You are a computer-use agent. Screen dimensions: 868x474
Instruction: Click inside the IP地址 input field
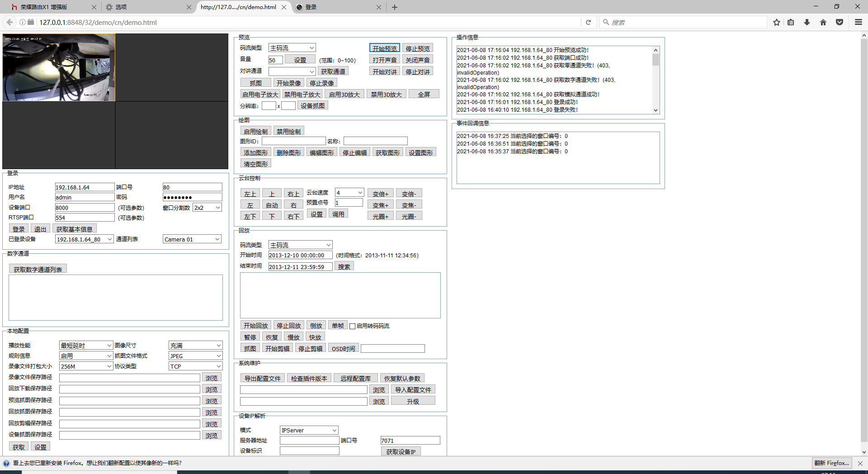click(x=84, y=187)
